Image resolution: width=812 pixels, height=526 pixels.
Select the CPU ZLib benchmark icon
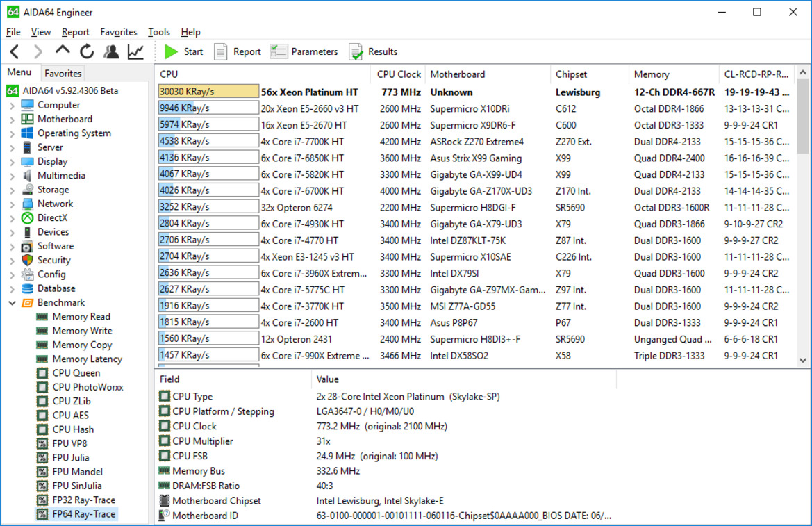pos(42,401)
